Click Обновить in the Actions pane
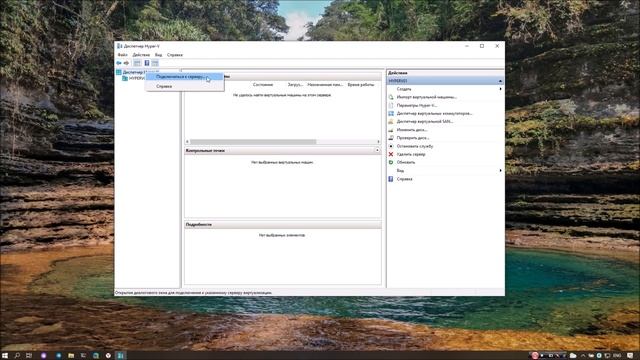 tap(406, 162)
